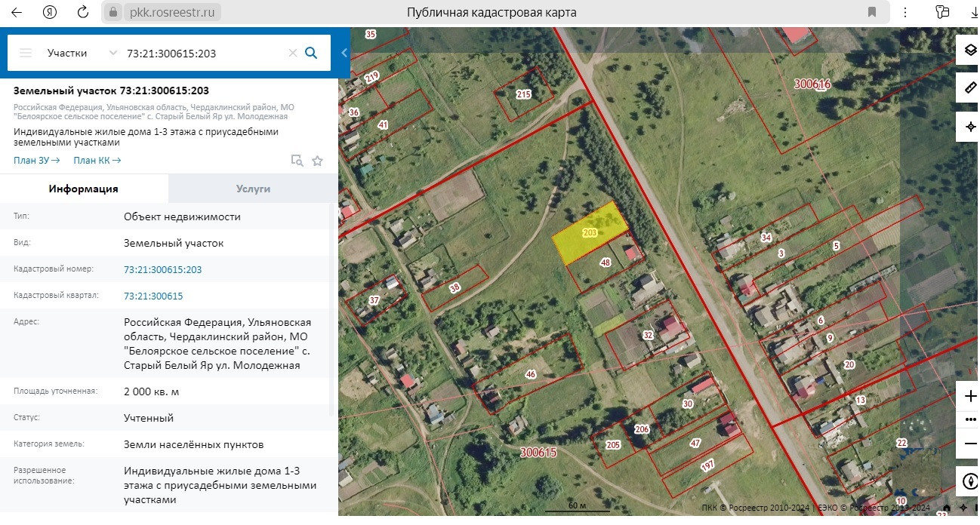Open cadastral number link 73:21:300615:203
The height and width of the screenshot is (525, 980).
click(x=163, y=269)
